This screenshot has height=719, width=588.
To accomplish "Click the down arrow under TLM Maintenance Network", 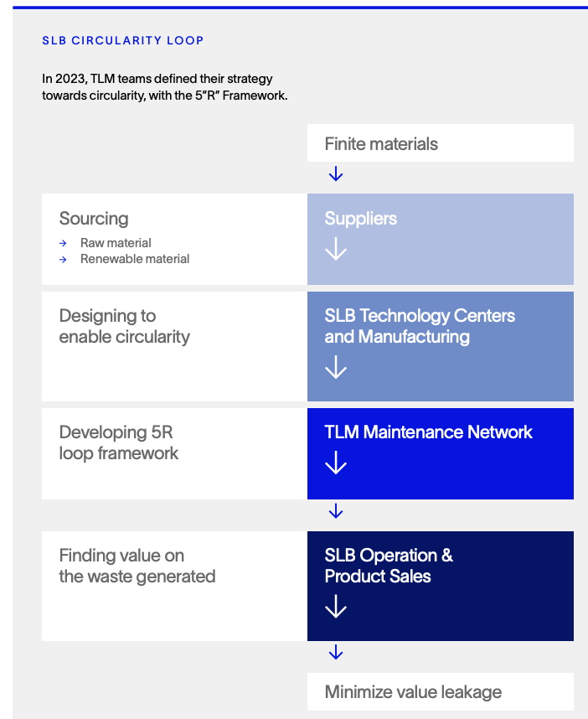I will click(336, 463).
